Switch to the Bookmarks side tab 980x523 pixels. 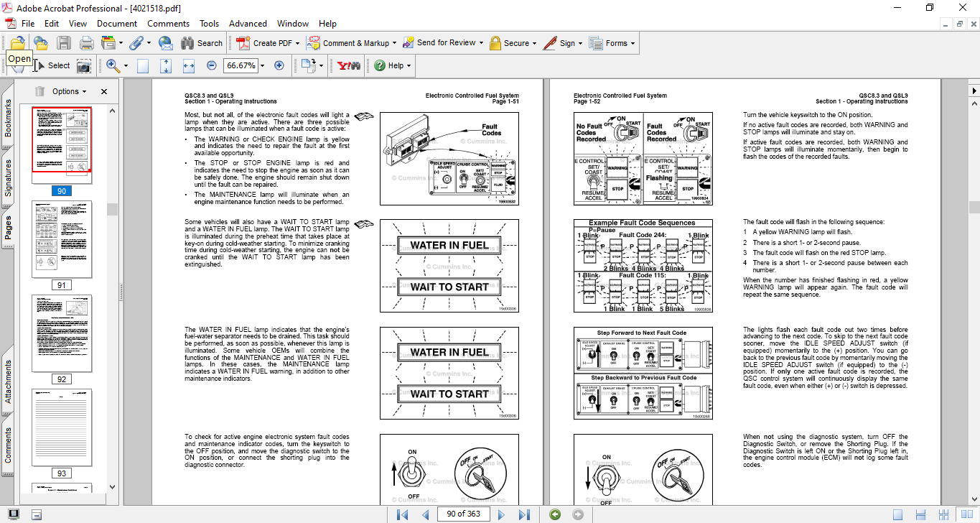9,119
